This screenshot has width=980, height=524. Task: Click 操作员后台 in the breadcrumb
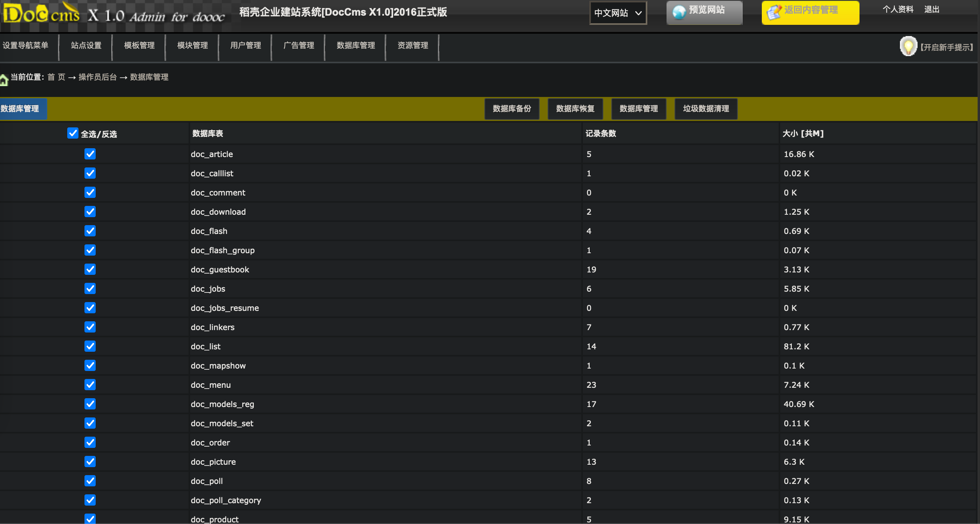(x=97, y=77)
